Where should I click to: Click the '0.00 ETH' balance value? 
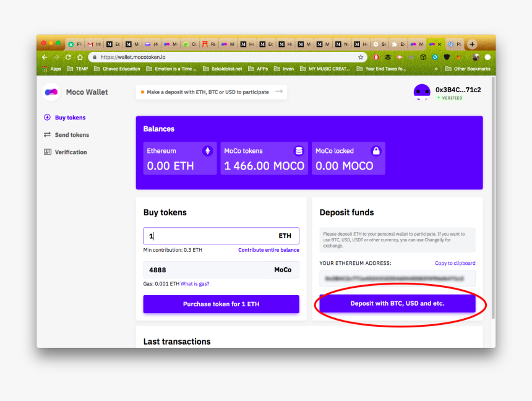pos(170,166)
